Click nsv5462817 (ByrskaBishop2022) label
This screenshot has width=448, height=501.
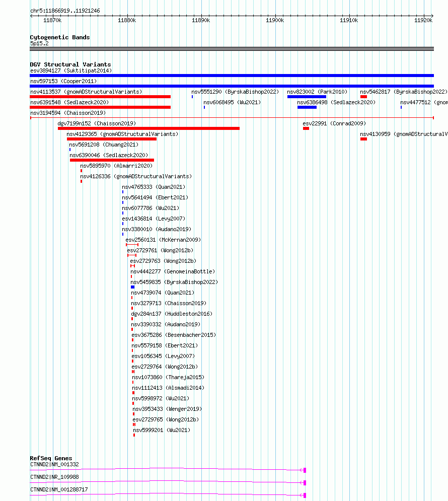pyautogui.click(x=404, y=92)
